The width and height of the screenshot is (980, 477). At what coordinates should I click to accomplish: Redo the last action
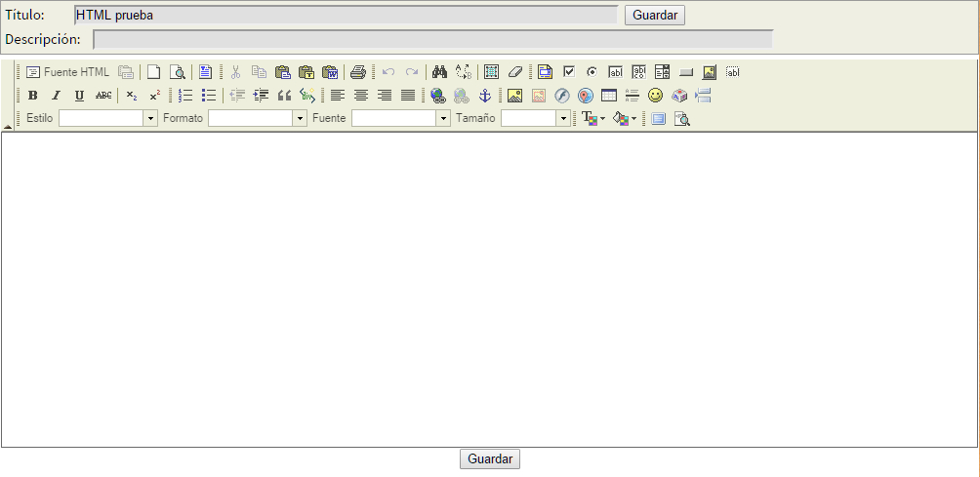click(411, 72)
